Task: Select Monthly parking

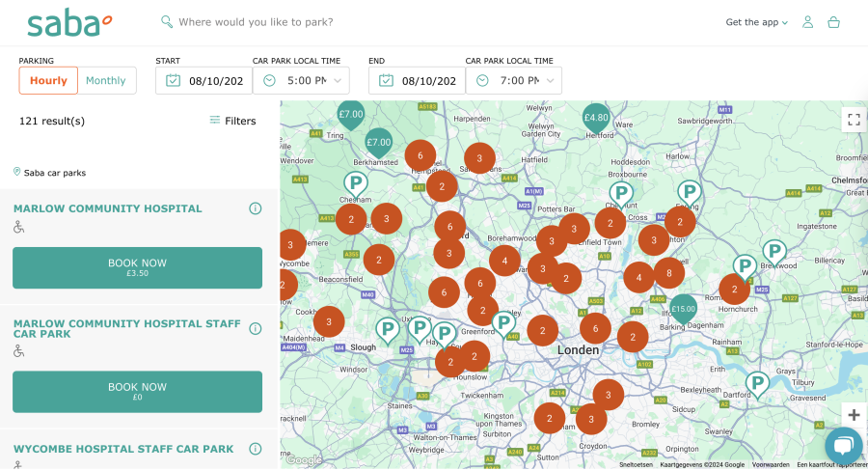Action: click(106, 81)
